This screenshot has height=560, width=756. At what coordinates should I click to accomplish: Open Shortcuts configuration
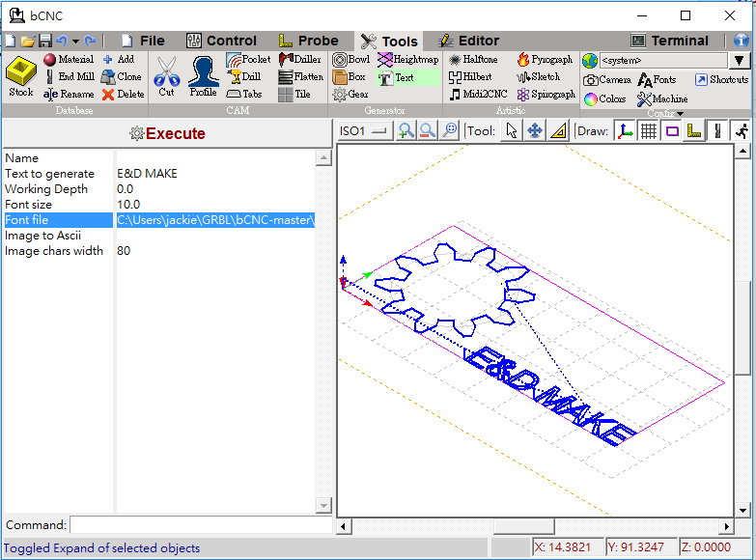[x=722, y=79]
